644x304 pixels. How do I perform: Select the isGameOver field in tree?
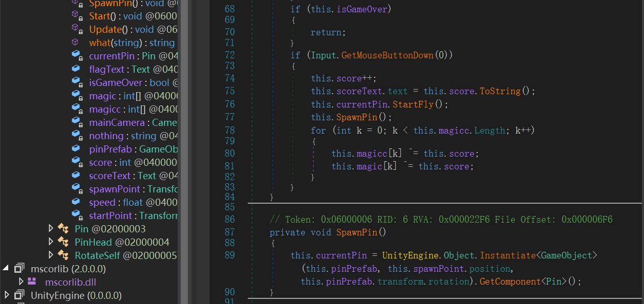(x=116, y=82)
